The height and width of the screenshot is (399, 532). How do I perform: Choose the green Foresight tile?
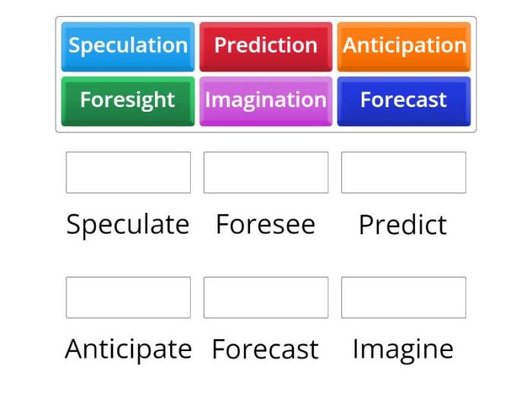(128, 101)
